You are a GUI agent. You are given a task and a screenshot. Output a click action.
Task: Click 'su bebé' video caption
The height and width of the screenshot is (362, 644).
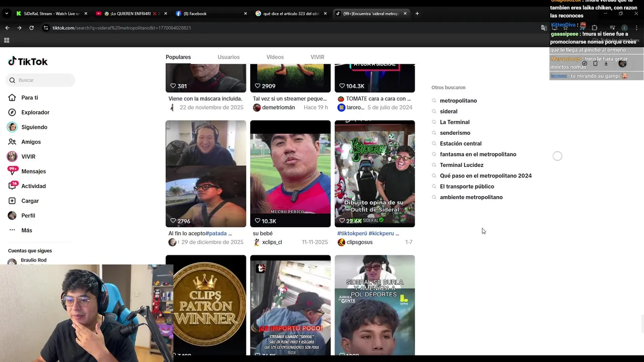pos(263,233)
